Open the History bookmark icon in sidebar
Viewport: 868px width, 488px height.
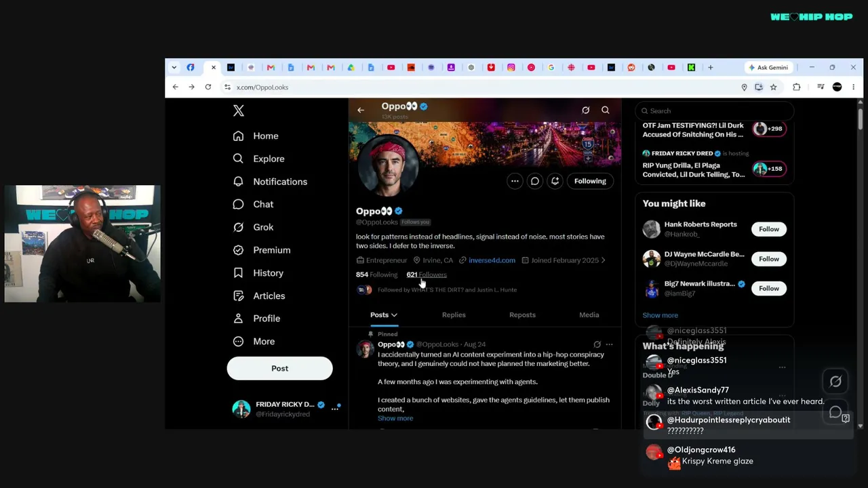coord(238,272)
